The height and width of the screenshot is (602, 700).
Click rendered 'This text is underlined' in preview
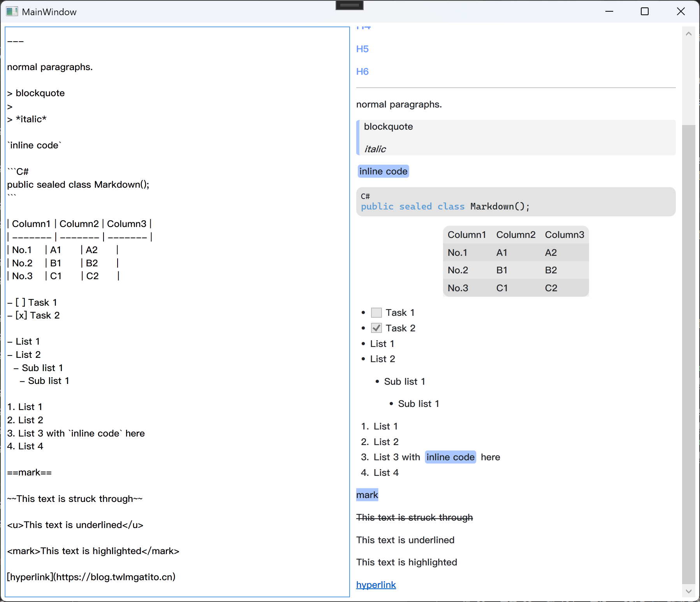405,540
